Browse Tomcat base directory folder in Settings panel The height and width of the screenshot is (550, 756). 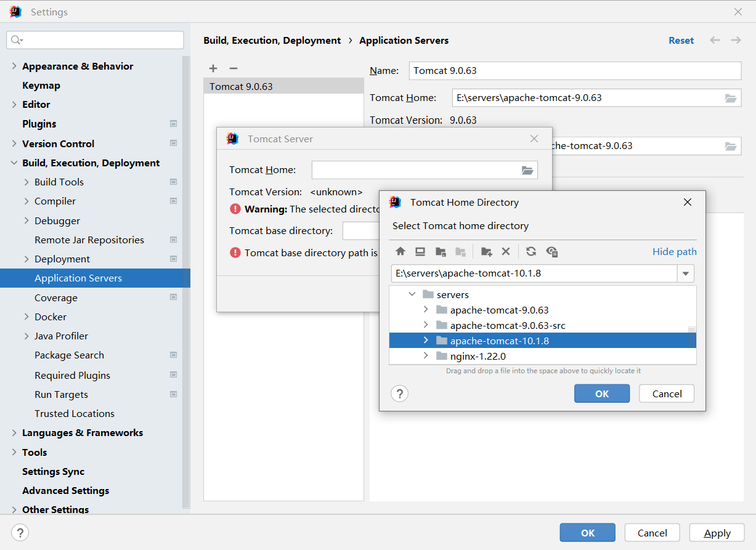click(x=731, y=146)
